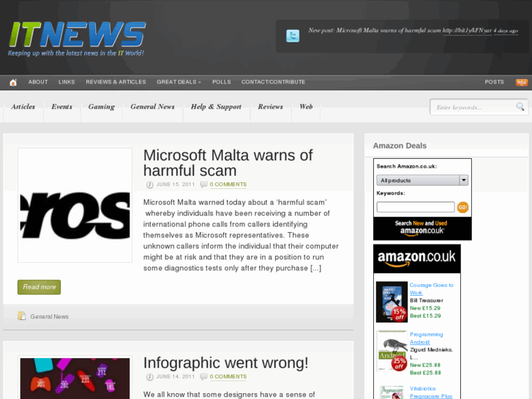532x399 pixels.
Task: Select the Reviews category tab
Action: [271, 107]
